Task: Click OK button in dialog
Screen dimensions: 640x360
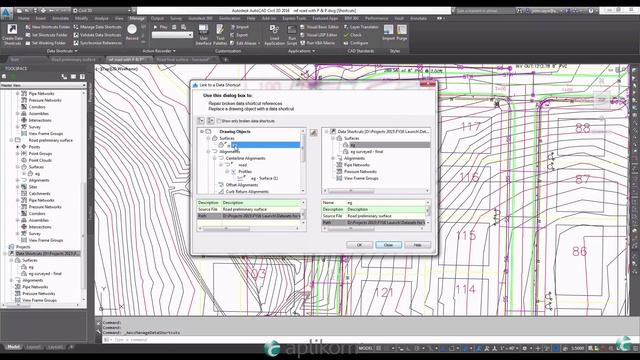Action: [x=359, y=245]
